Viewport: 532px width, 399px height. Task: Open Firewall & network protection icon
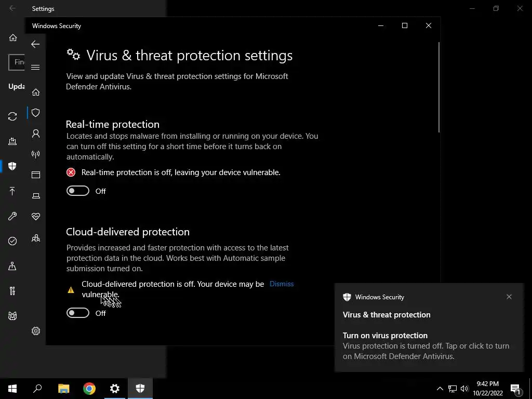coord(36,154)
